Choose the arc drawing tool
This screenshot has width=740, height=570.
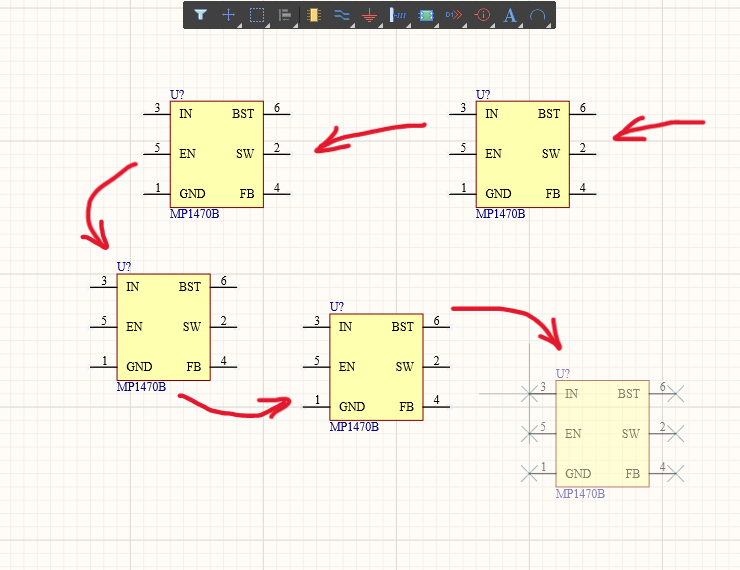[538, 15]
